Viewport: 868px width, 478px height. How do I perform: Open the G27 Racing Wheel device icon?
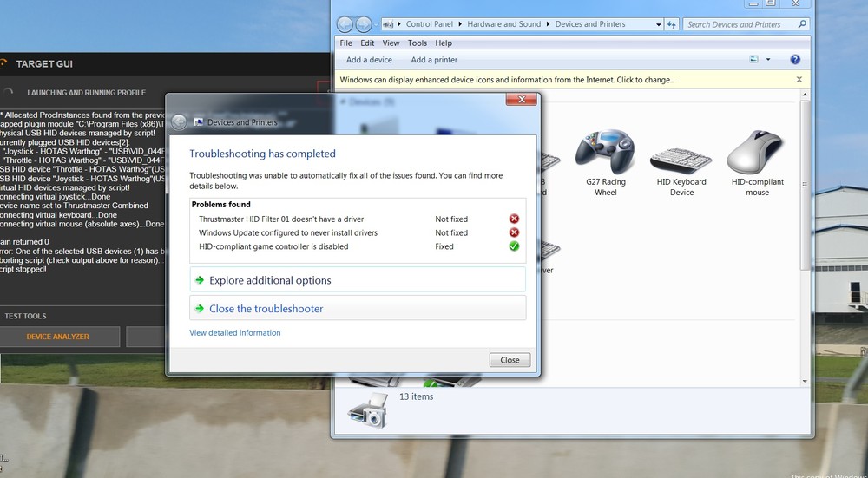(x=605, y=152)
